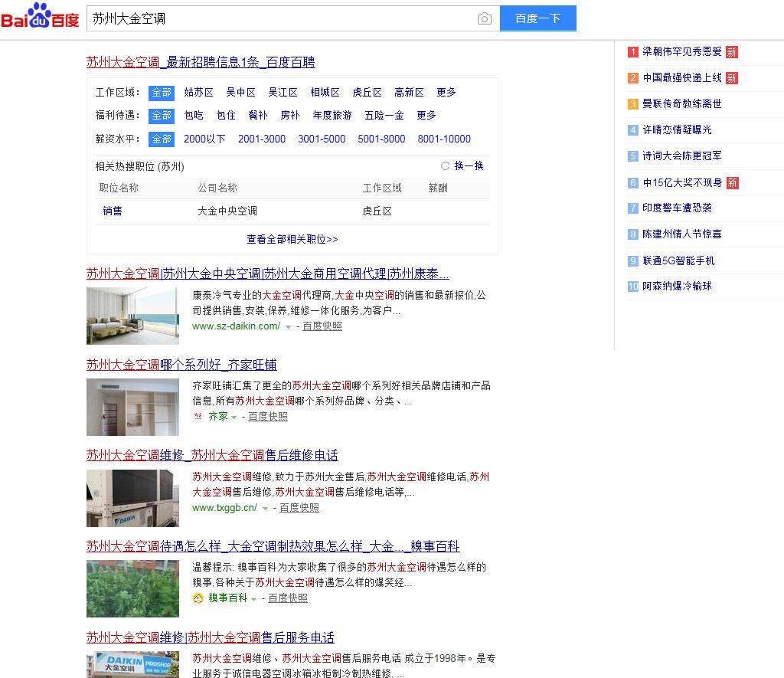The image size is (784, 678).
Task: Open dropdown arrow beside www.sz-daikin.com/
Action: (288, 326)
